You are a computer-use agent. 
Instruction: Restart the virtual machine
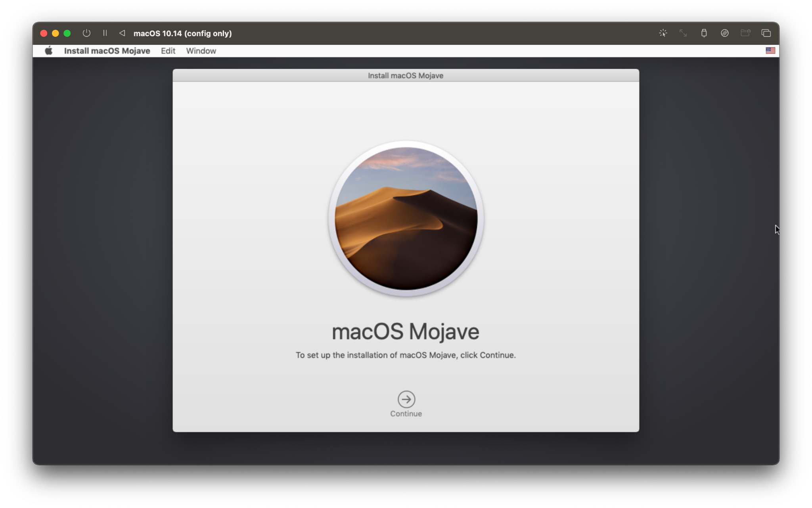(x=122, y=33)
